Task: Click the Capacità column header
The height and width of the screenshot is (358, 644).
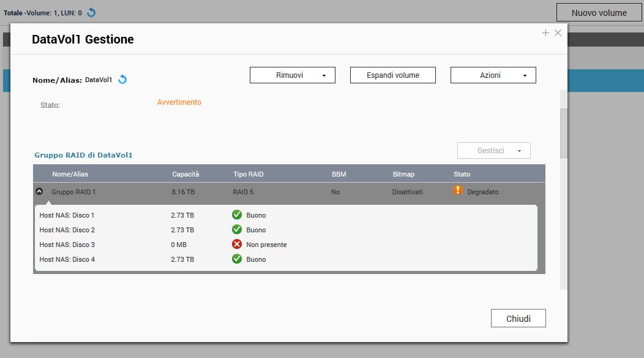Action: tap(185, 174)
